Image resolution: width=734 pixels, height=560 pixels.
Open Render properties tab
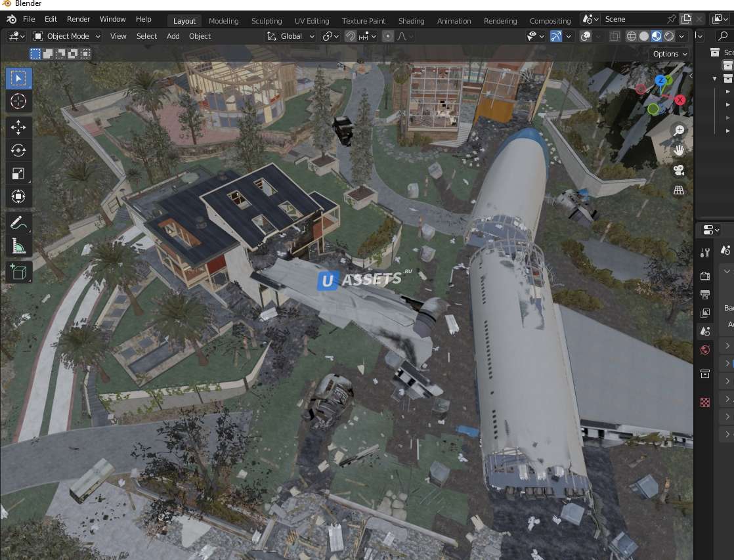click(705, 276)
